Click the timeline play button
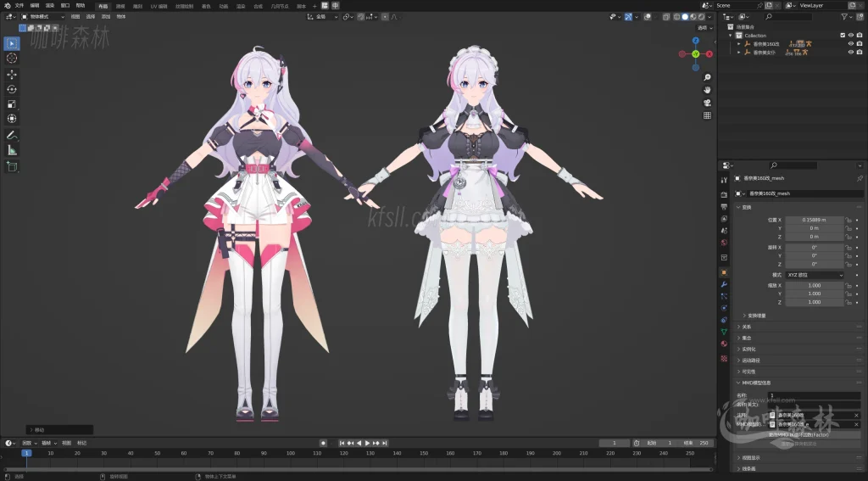 click(367, 444)
